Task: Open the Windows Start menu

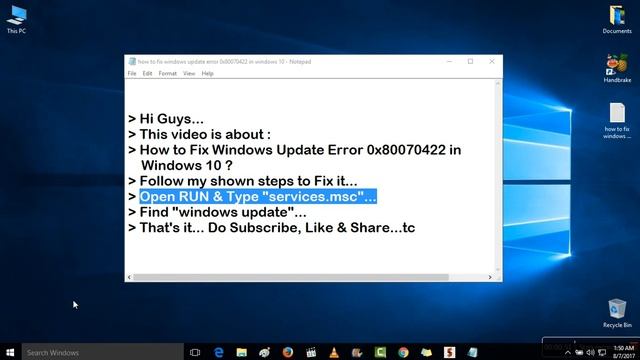Action: tap(11, 352)
